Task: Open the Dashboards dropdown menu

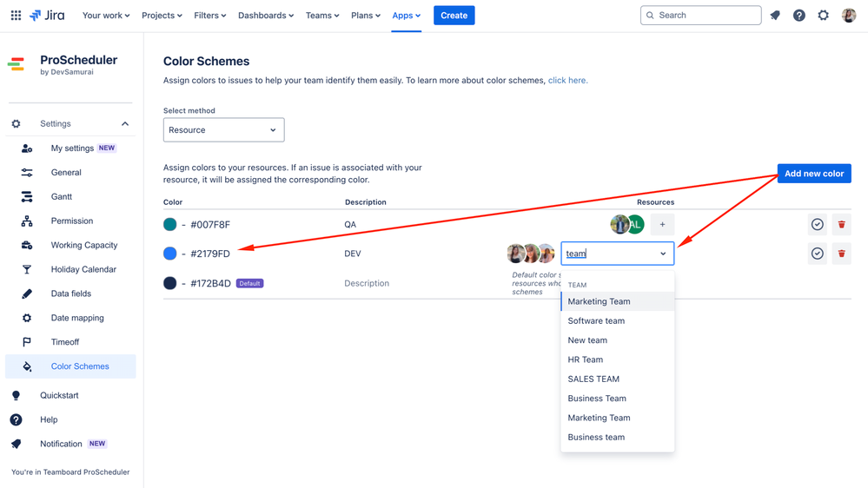Action: 266,16
